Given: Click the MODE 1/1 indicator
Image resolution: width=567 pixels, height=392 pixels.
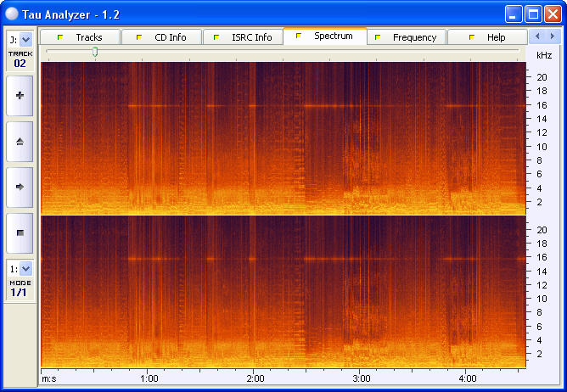Looking at the screenshot, I should point(20,288).
